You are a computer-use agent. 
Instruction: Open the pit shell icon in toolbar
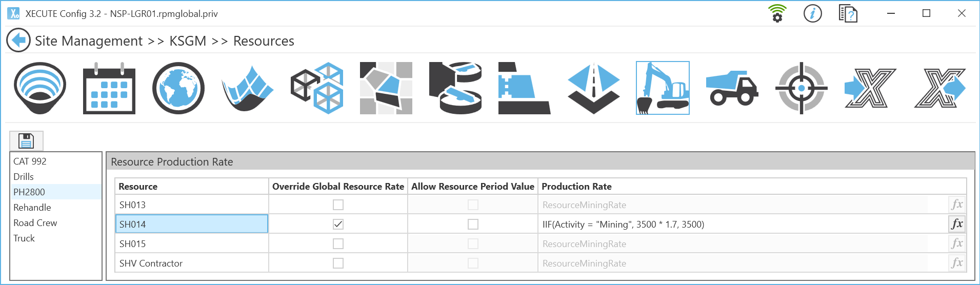click(40, 88)
